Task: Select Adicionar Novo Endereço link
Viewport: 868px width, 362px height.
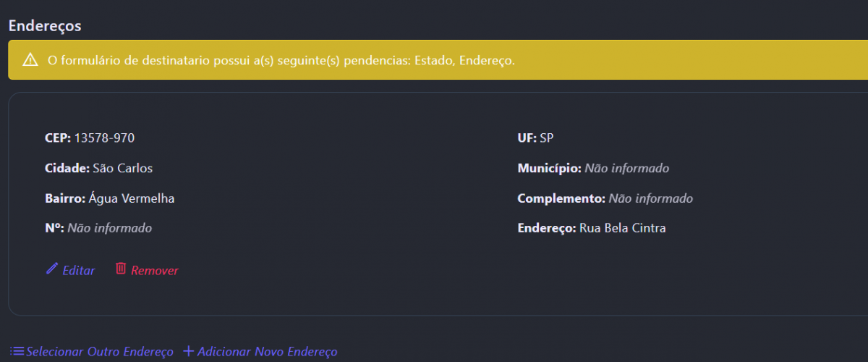Action: [x=267, y=352]
